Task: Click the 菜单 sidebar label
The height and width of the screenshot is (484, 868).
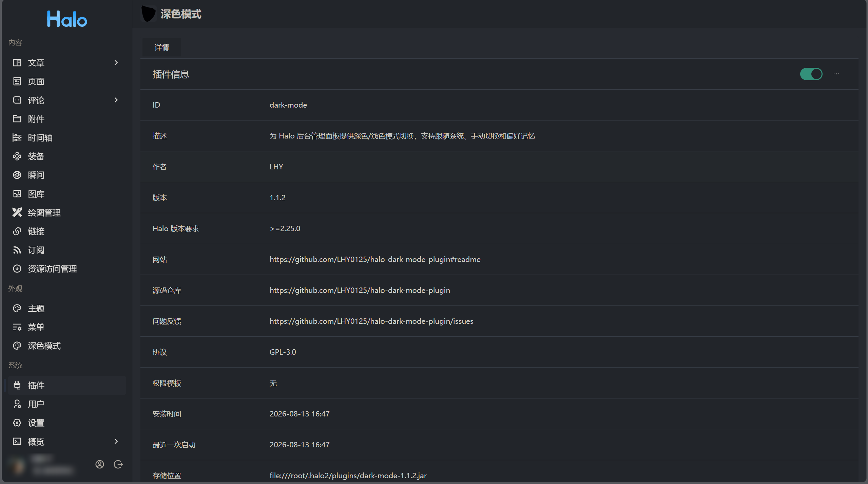Action: 36,327
